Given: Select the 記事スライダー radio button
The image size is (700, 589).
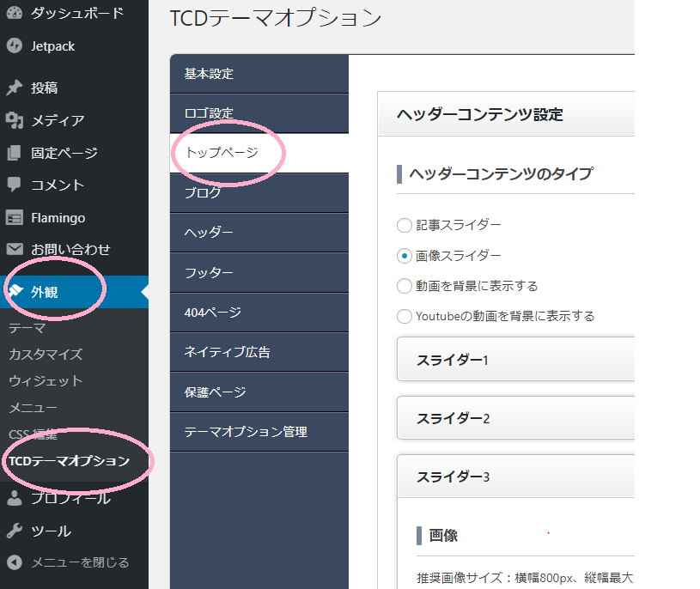Looking at the screenshot, I should coord(404,225).
